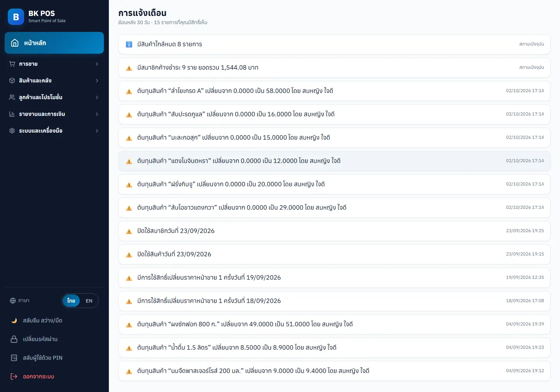The width and height of the screenshot is (560, 392).
Task: Click the warning icon beside ปิดใช้สมาชิกวันที่ 23/09/2026
Action: coord(129,231)
